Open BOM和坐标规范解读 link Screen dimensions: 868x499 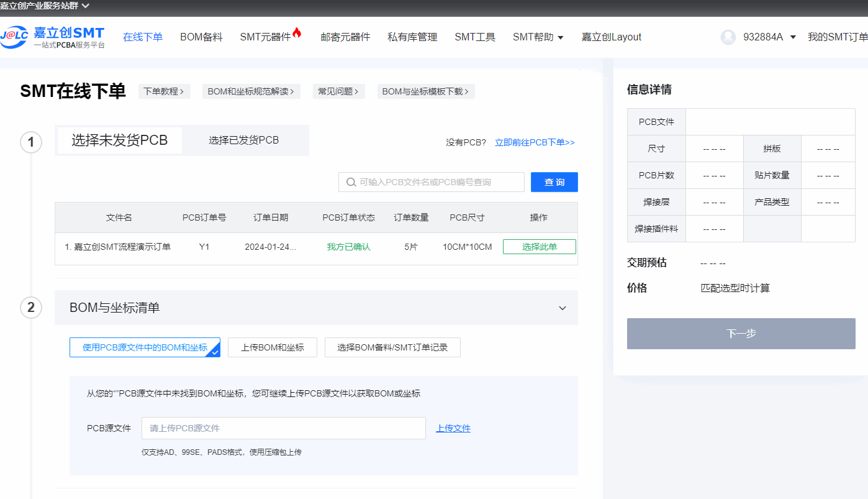pyautogui.click(x=251, y=91)
